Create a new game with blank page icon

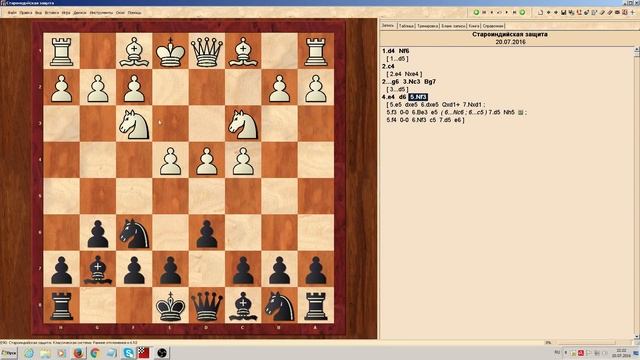[x=541, y=12]
